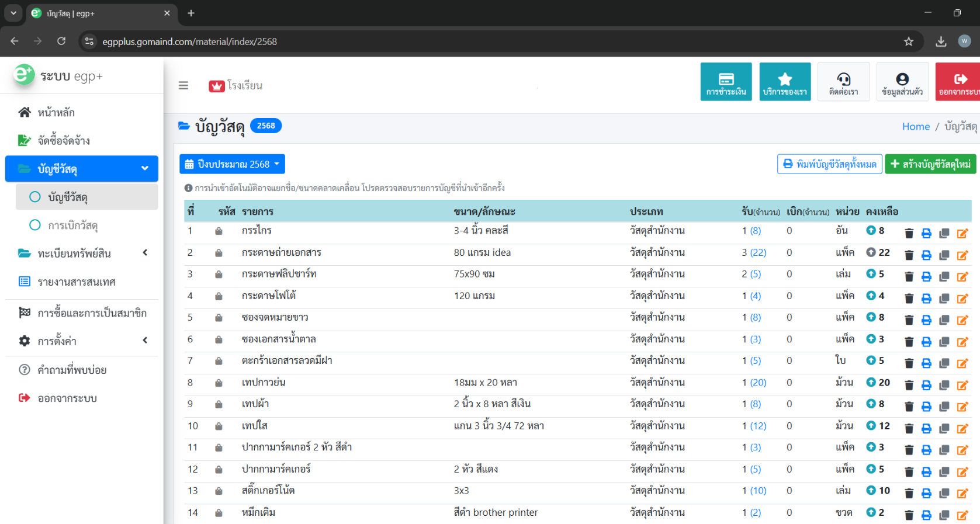Toggle the hamburger sidebar menu icon
This screenshot has height=524, width=980.
tap(183, 86)
